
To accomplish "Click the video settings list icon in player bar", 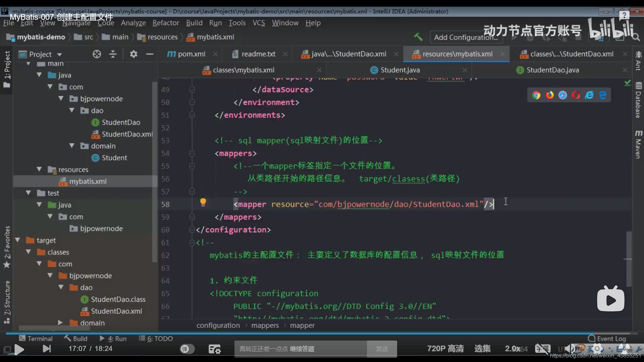I will point(214,349).
